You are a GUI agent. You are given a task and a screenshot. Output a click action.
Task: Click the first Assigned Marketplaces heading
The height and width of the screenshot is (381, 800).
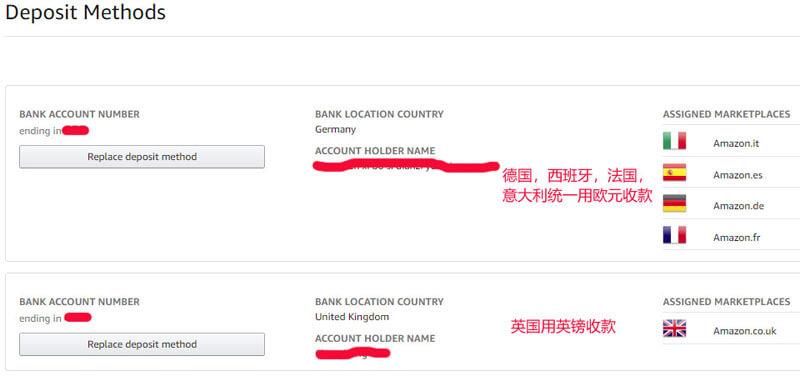click(x=727, y=114)
